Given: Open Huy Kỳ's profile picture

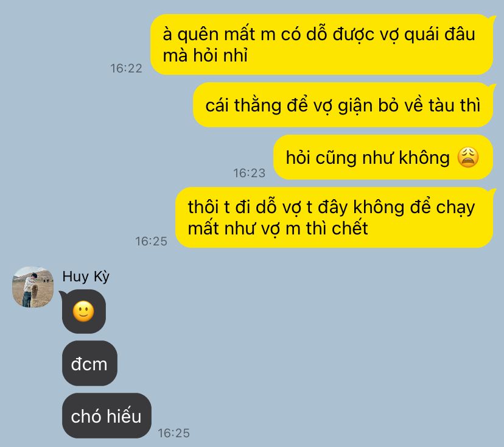Looking at the screenshot, I should pos(33,287).
